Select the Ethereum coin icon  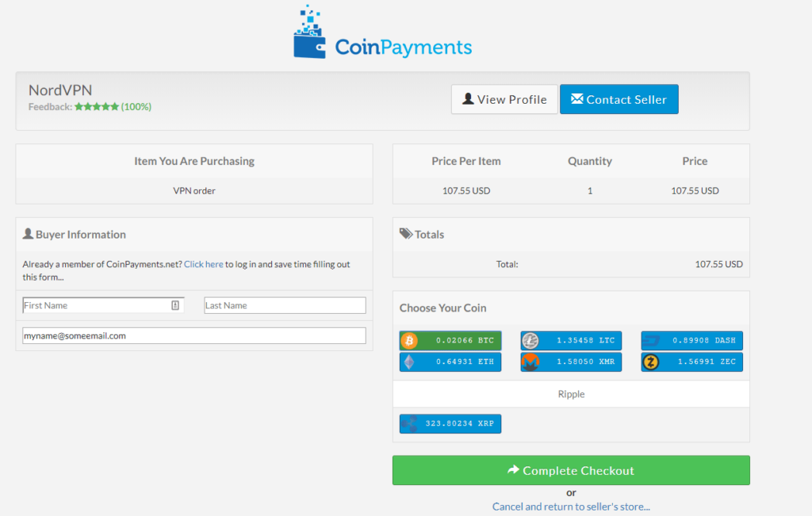pyautogui.click(x=409, y=361)
